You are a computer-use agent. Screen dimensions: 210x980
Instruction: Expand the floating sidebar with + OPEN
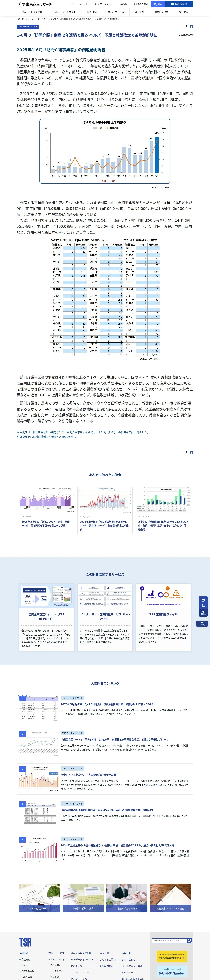click(x=203, y=612)
